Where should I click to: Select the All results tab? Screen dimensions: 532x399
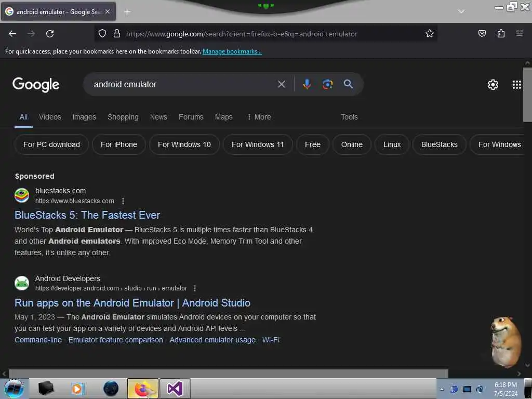(23, 117)
